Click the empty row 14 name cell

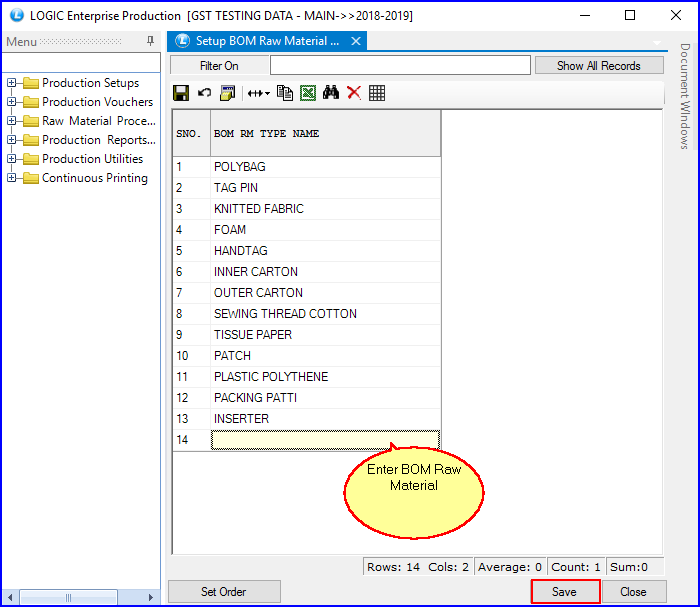tap(325, 440)
